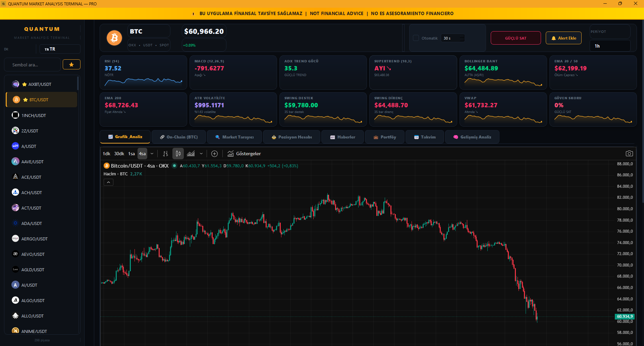Select ANIME/USDT in the symbol list
This screenshot has height=346, width=644.
click(x=42, y=331)
